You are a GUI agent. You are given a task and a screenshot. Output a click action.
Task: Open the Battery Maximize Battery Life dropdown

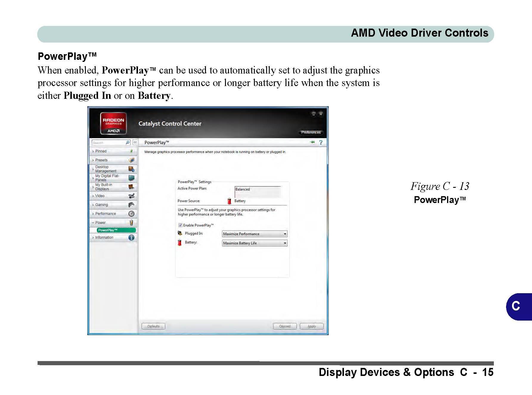(x=255, y=243)
